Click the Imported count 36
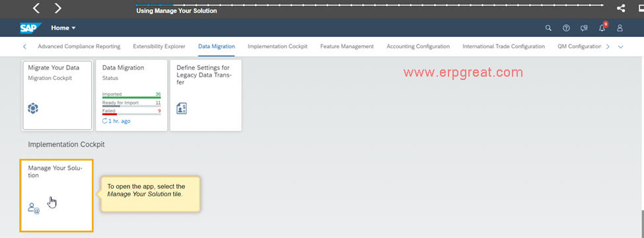Viewport: 644px width, 238px height. [x=158, y=94]
